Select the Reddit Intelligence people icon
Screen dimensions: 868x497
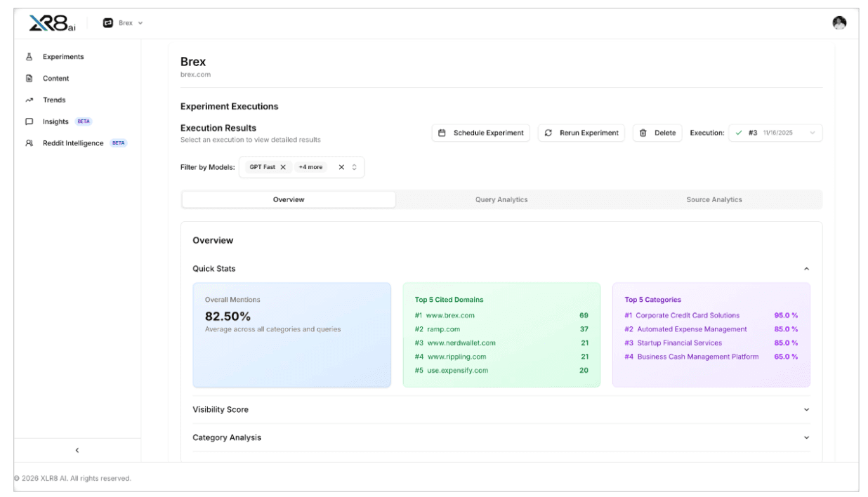[29, 143]
